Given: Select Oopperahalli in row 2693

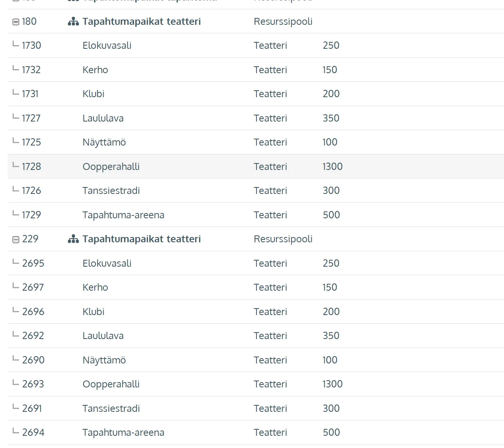Looking at the screenshot, I should coord(111,384).
